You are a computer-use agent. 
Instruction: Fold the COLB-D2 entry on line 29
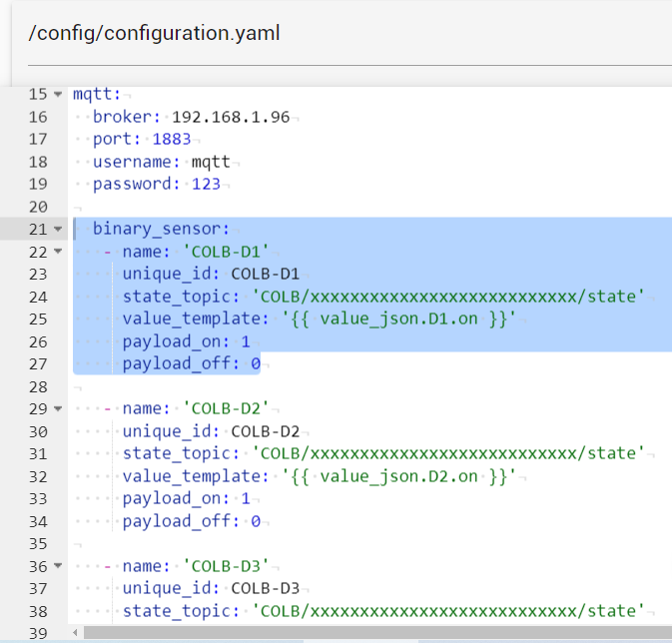[58, 409]
